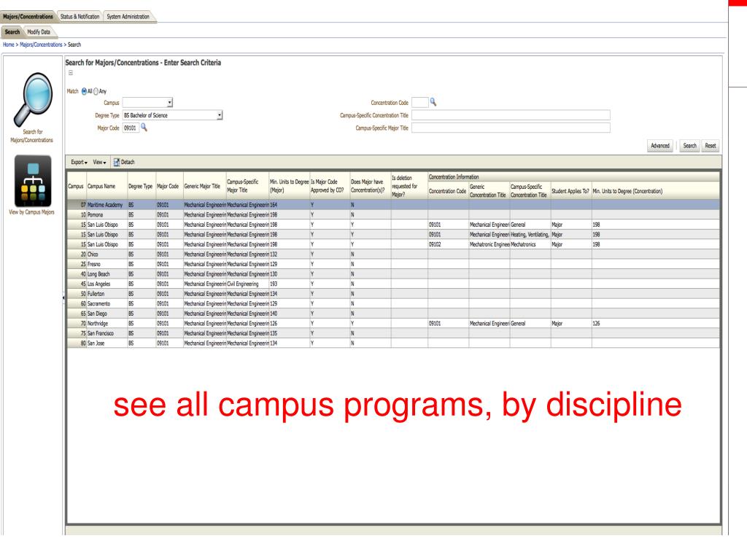Click the Advanced button

click(x=659, y=146)
